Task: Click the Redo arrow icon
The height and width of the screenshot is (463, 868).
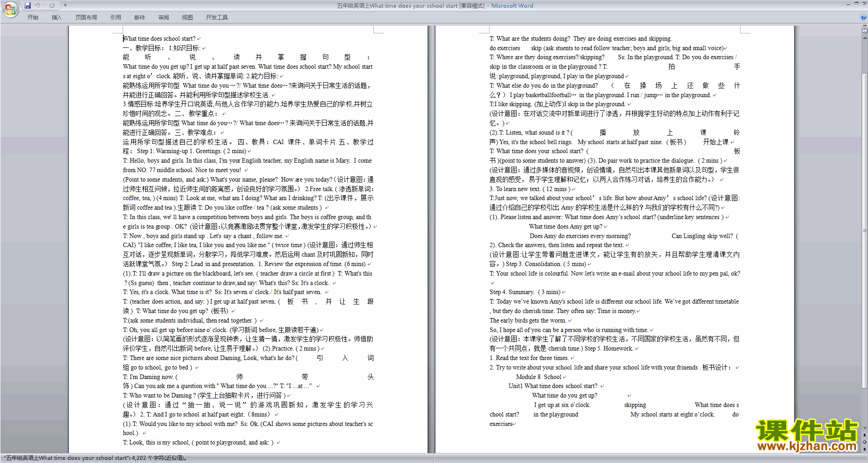Action: 52,5
